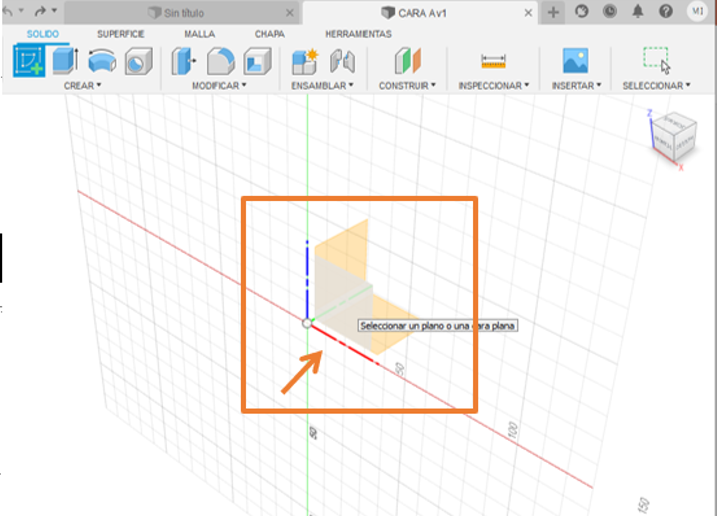720x516 pixels.
Task: Choose the window selection icon
Action: (x=657, y=60)
